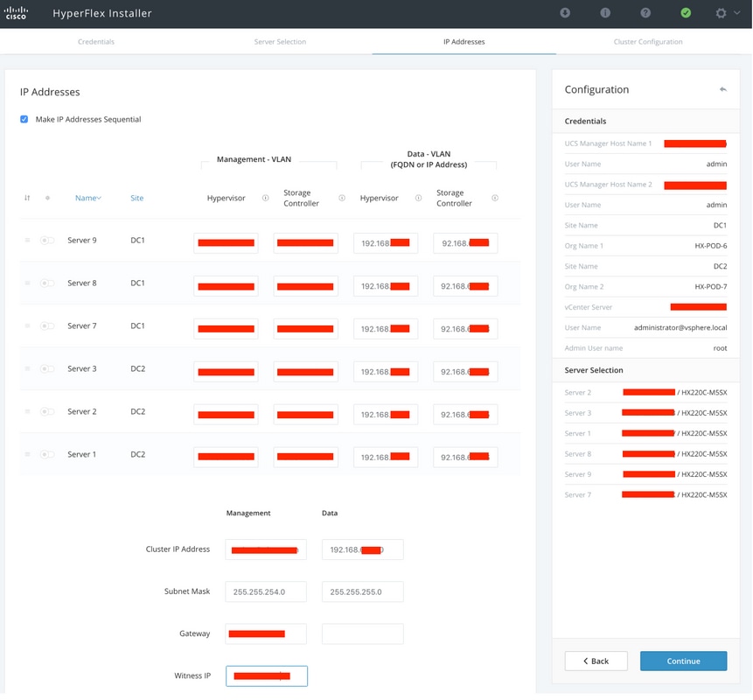Click Server 9 data storage controller field
Image resolution: width=753 pixels, height=700 pixels.
tap(465, 243)
